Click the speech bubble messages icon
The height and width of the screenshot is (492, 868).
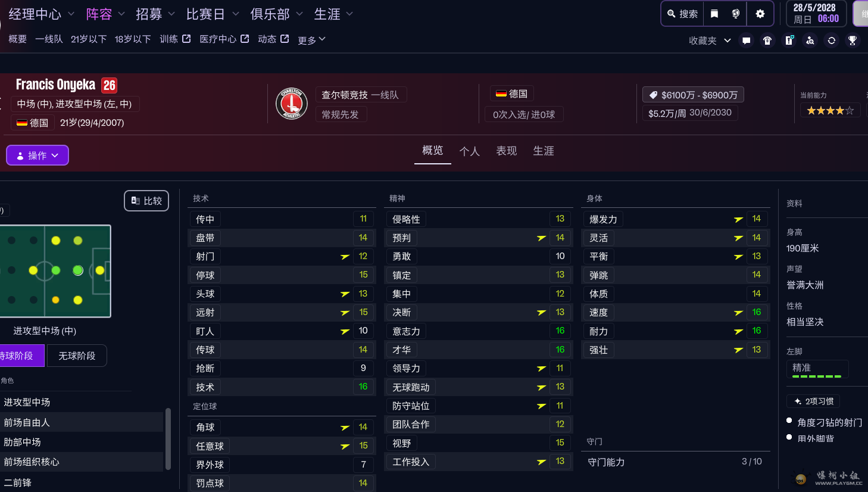click(x=746, y=41)
